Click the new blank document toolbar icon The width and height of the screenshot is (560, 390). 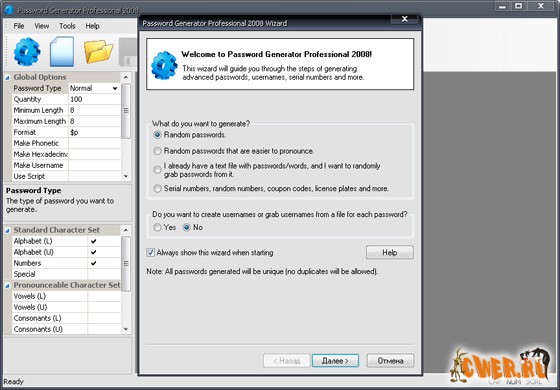click(x=62, y=51)
